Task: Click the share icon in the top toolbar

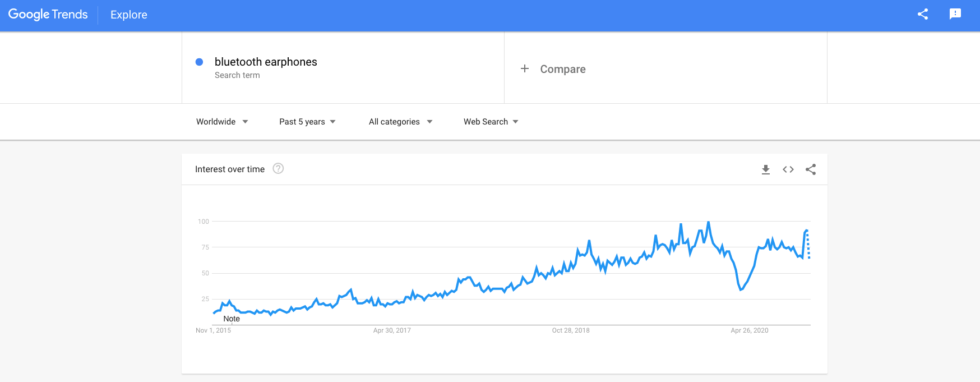Action: (x=922, y=14)
